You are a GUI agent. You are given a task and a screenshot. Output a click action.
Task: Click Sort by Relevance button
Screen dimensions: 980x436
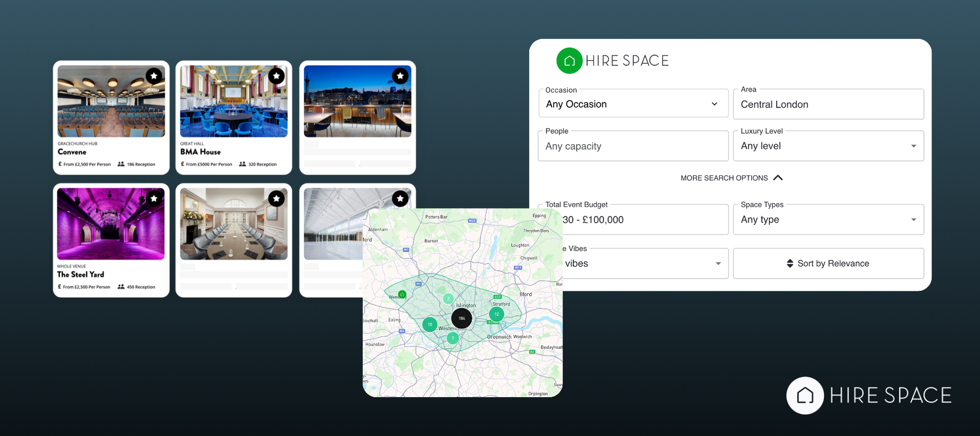[x=828, y=264]
